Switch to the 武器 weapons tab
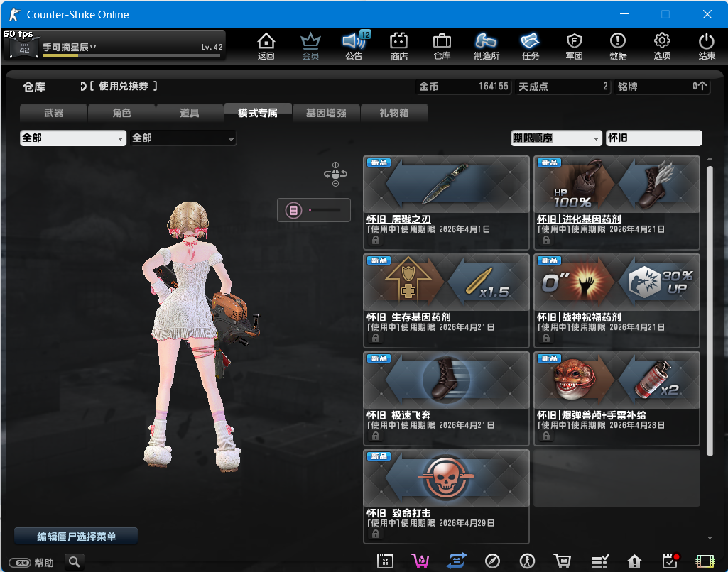 [x=54, y=113]
